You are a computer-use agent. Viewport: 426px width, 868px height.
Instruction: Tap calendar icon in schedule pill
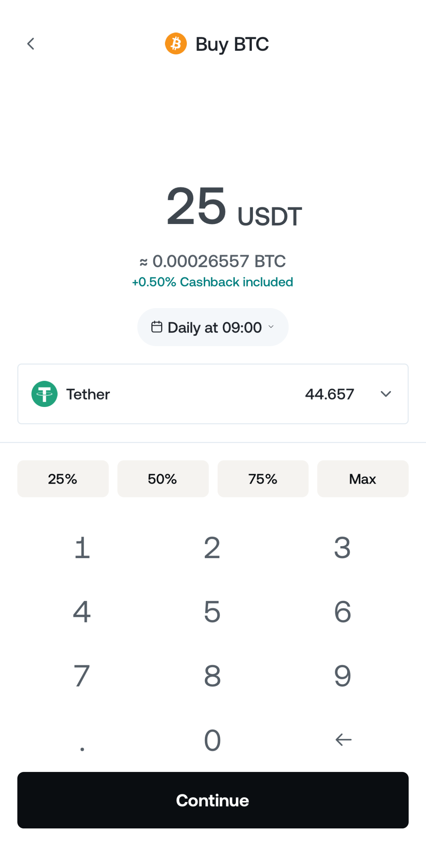point(156,327)
